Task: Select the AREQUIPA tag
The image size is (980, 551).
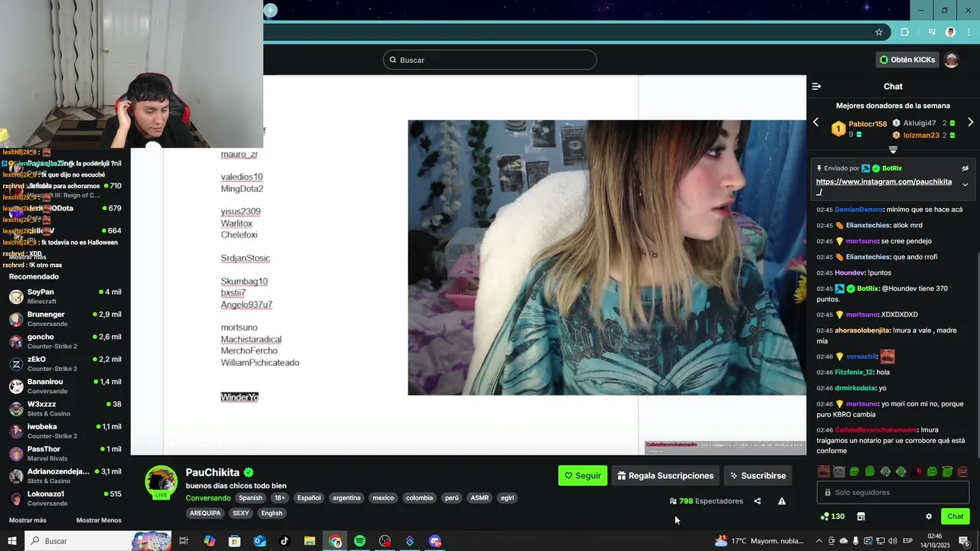Action: pyautogui.click(x=204, y=514)
